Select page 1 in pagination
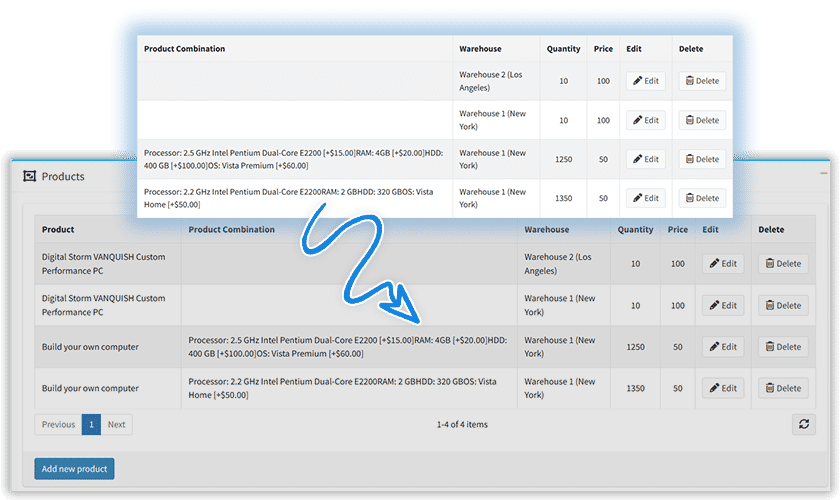Viewport: 840px width, 500px height. pyautogui.click(x=91, y=424)
